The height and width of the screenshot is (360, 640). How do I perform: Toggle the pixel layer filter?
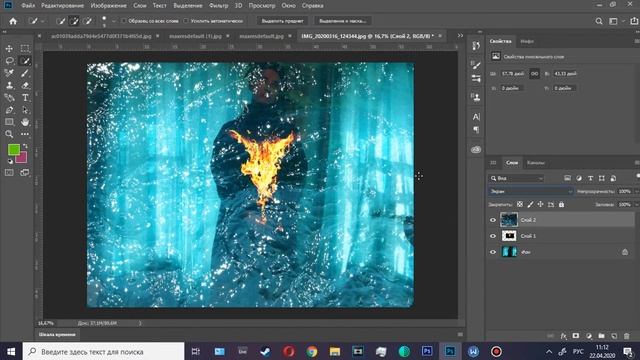click(567, 178)
